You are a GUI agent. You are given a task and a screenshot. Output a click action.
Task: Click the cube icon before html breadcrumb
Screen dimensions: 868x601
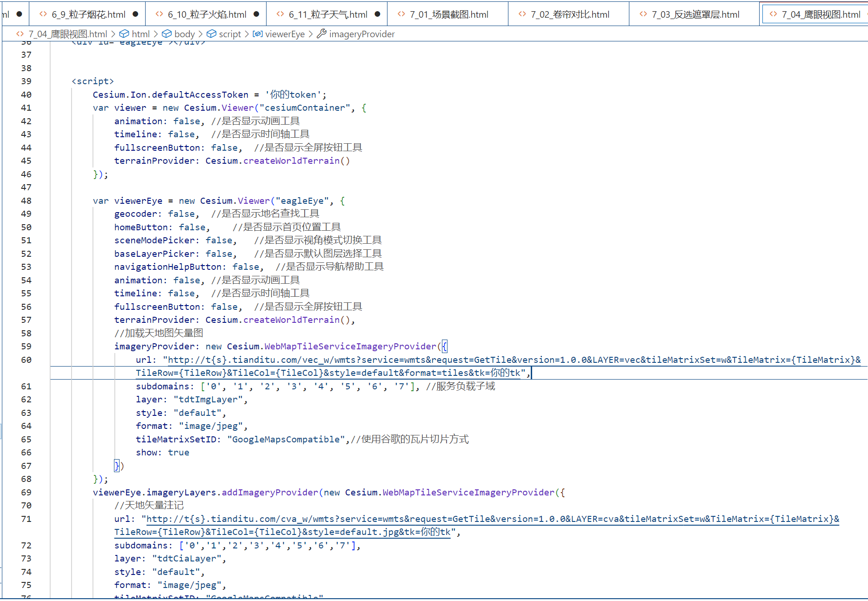pos(124,33)
